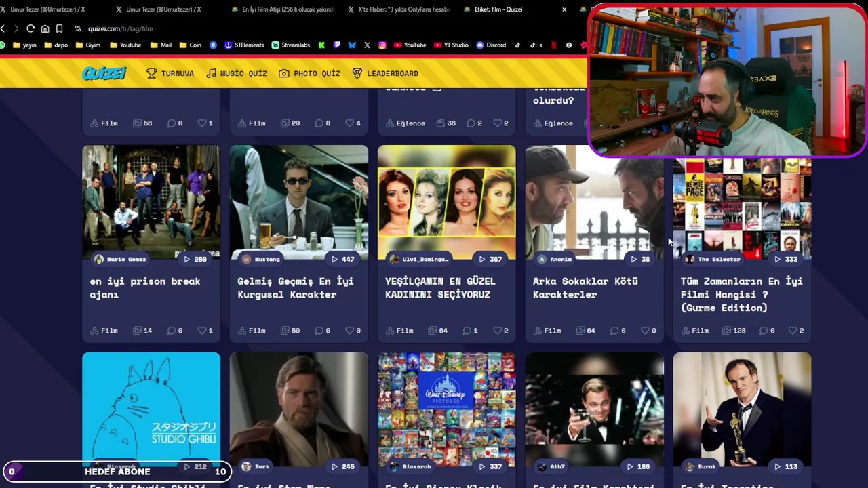Click 128 items count on Gurme Edition card
The height and width of the screenshot is (488, 868).
734,331
